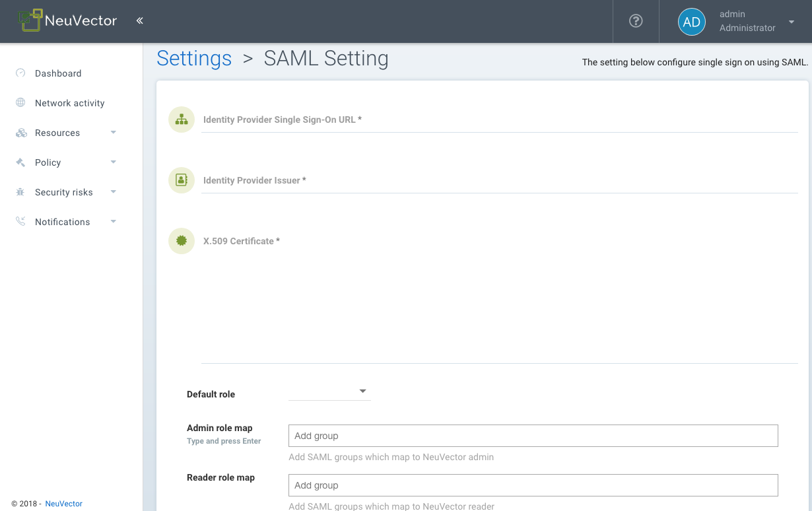Image resolution: width=812 pixels, height=511 pixels.
Task: Go back via the Settings breadcrumb link
Action: coord(193,59)
